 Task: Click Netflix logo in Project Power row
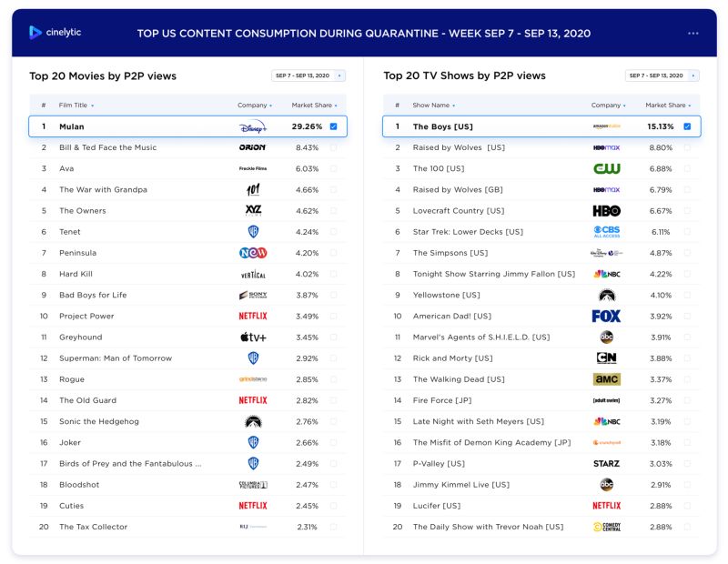(x=253, y=317)
